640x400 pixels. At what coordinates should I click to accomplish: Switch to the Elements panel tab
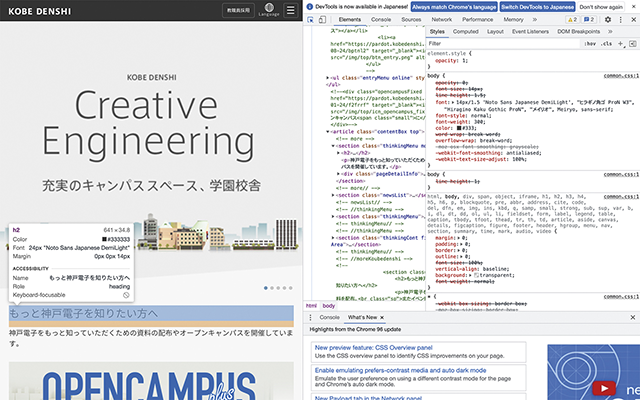350,20
